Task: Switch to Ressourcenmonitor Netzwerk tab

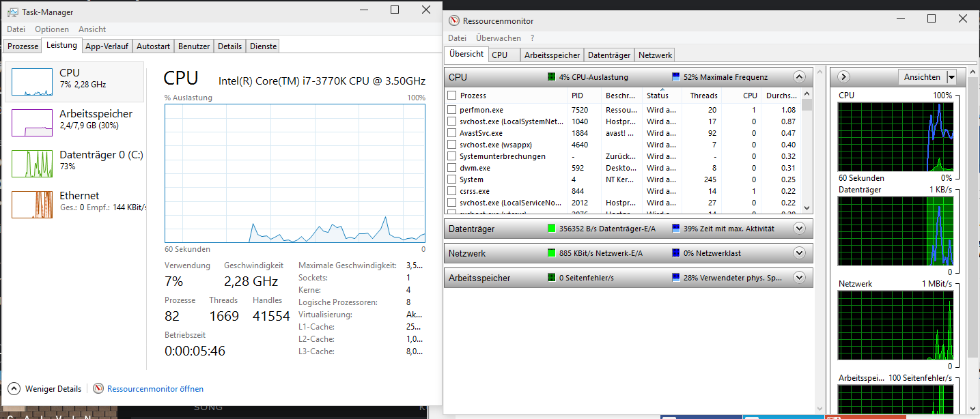Action: pyautogui.click(x=655, y=55)
